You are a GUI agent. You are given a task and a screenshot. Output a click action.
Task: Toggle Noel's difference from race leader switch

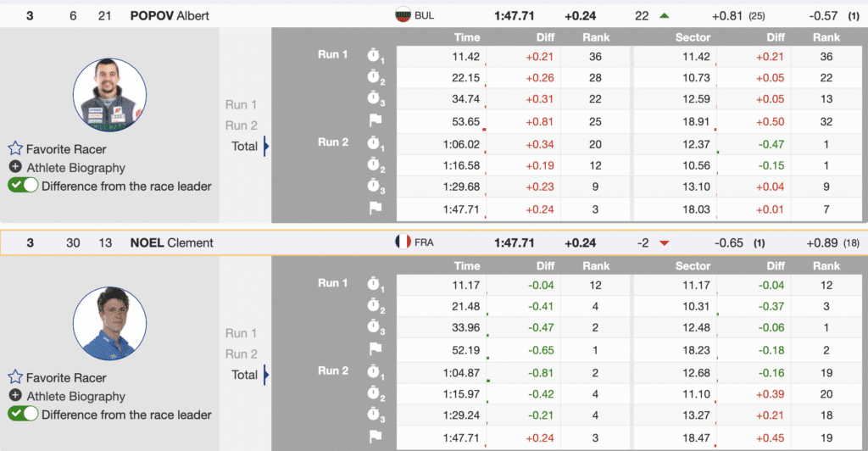click(23, 415)
